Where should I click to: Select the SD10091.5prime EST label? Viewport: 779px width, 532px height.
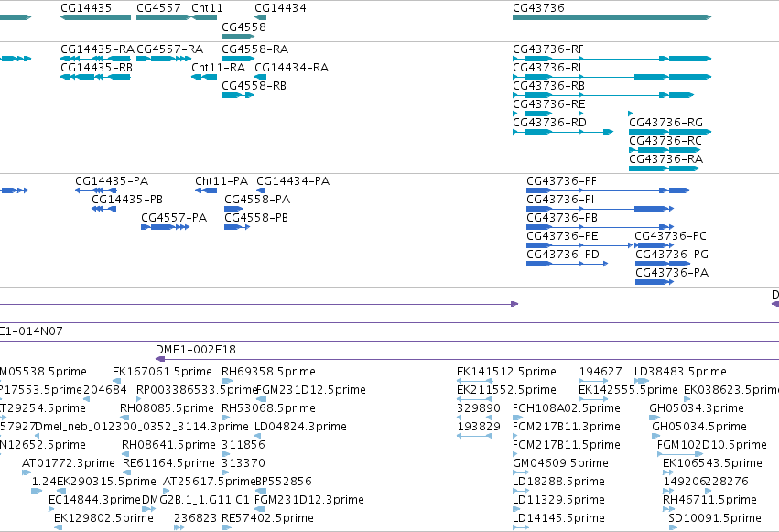coord(715,519)
